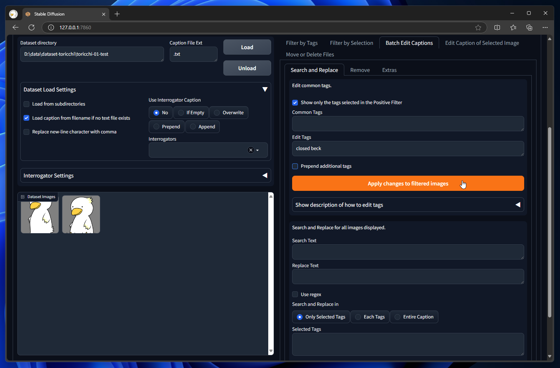Open a new browser tab
Image resolution: width=560 pixels, height=368 pixels.
[x=117, y=14]
